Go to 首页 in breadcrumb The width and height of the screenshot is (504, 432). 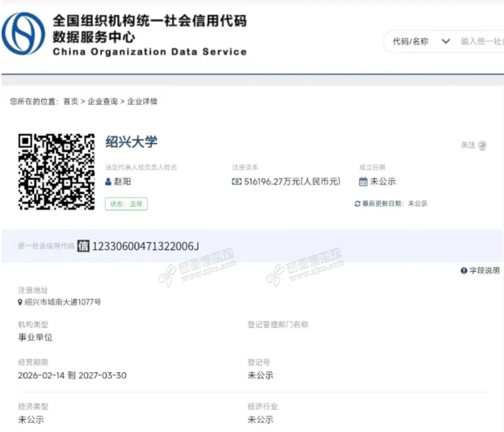[x=70, y=101]
